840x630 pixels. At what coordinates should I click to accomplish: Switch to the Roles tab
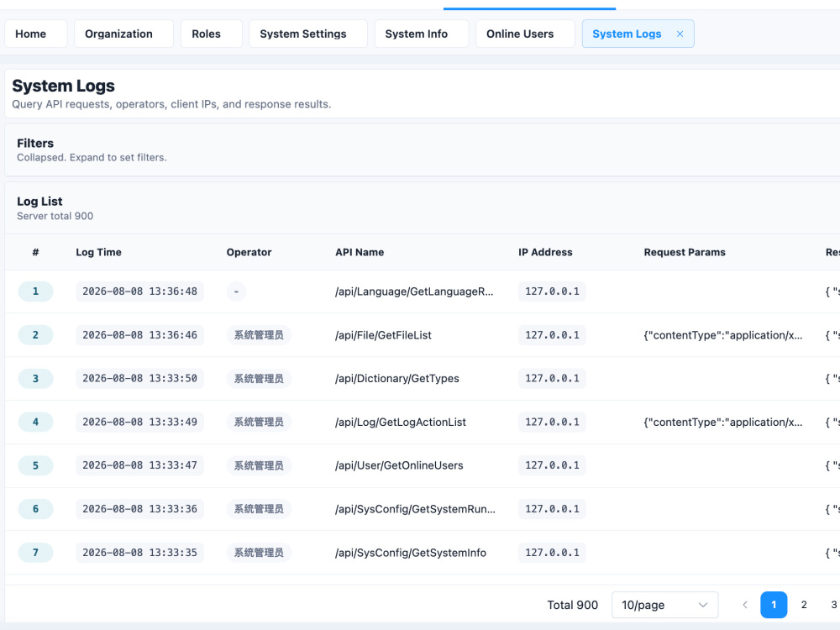pyautogui.click(x=212, y=34)
